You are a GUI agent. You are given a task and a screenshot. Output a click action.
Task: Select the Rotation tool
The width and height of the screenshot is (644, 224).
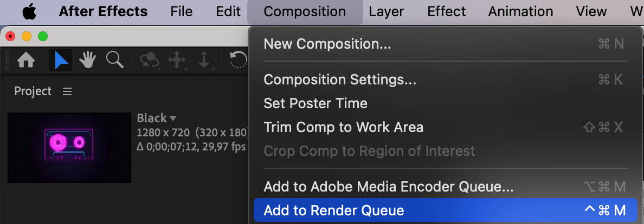pos(238,60)
